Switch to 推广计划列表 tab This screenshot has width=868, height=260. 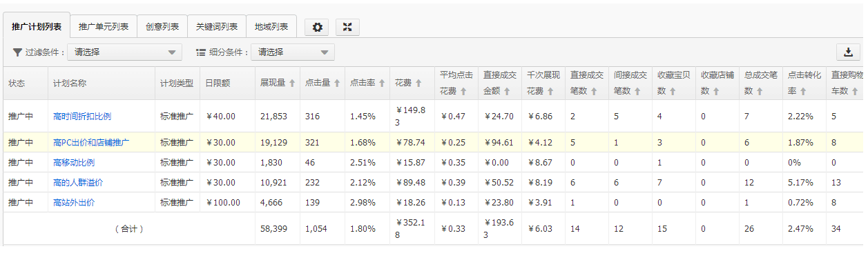[x=37, y=27]
